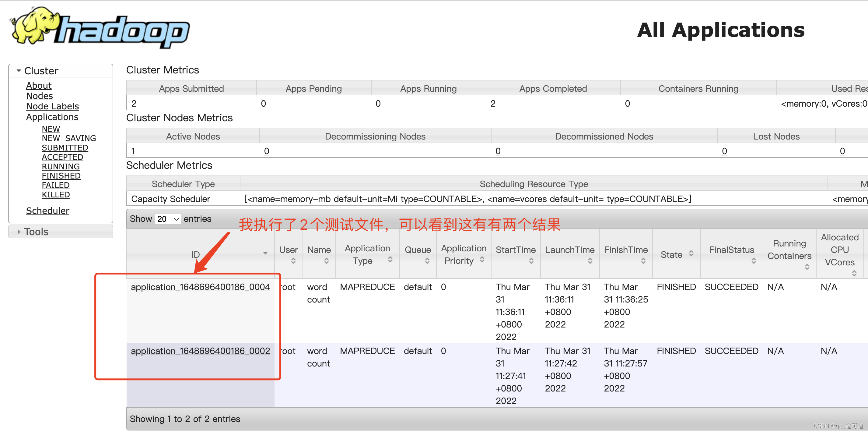The height and width of the screenshot is (432, 868).
Task: Filter applications by NEW_SAVING state
Action: pos(69,138)
